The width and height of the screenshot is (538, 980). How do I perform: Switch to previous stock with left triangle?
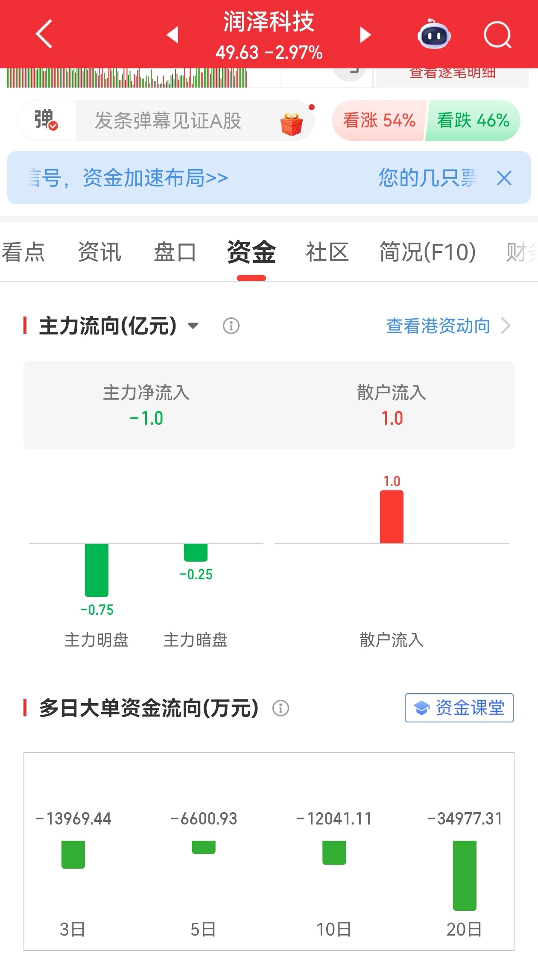(173, 35)
